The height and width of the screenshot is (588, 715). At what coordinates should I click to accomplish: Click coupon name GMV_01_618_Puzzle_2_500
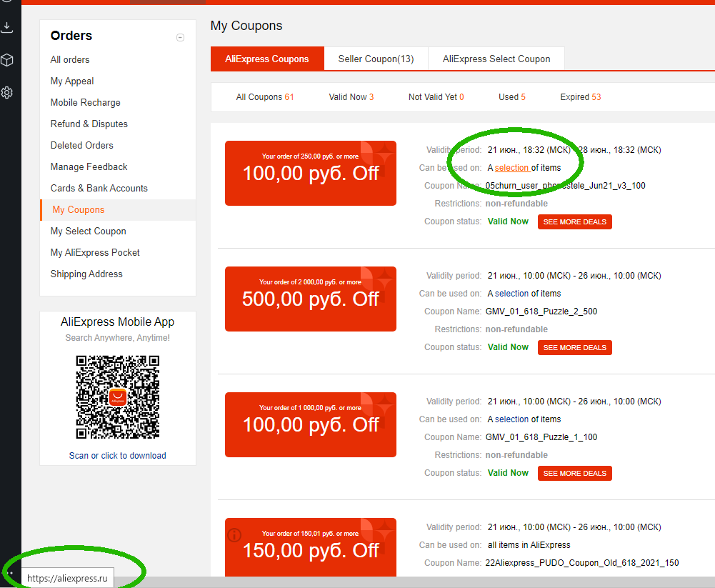pyautogui.click(x=541, y=312)
